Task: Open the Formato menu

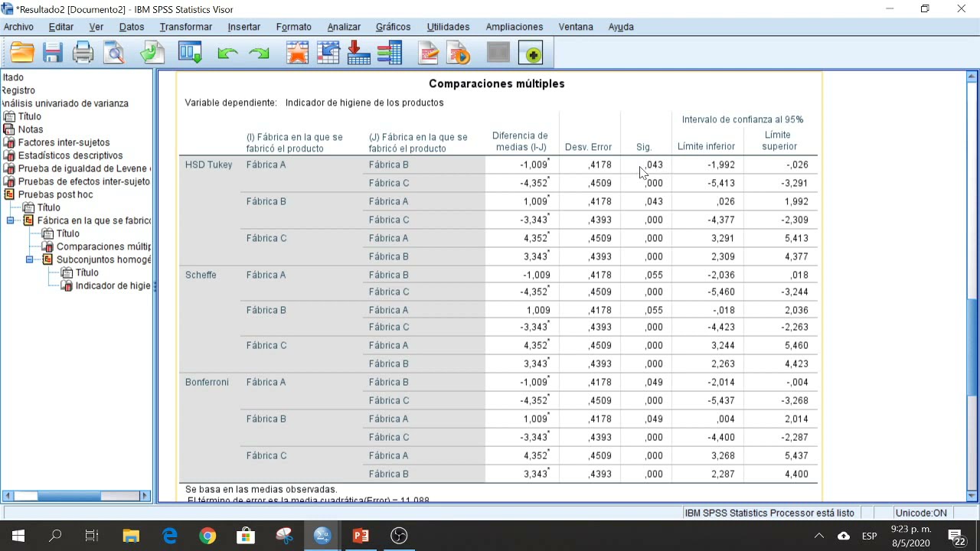Action: 293,27
